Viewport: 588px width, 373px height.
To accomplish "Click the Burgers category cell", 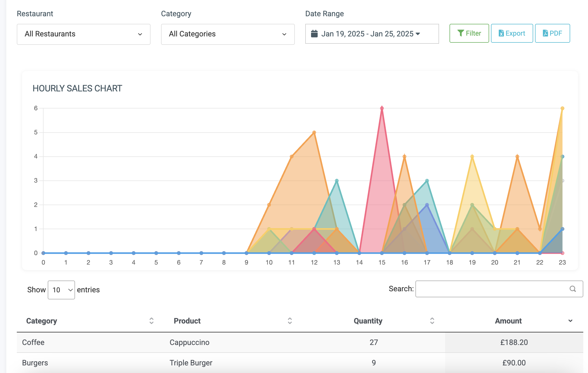I will point(35,363).
